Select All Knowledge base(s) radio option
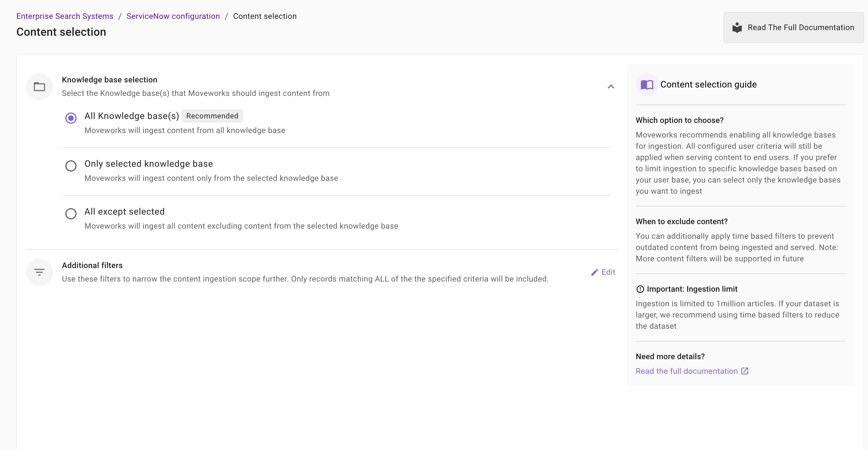 pos(71,118)
